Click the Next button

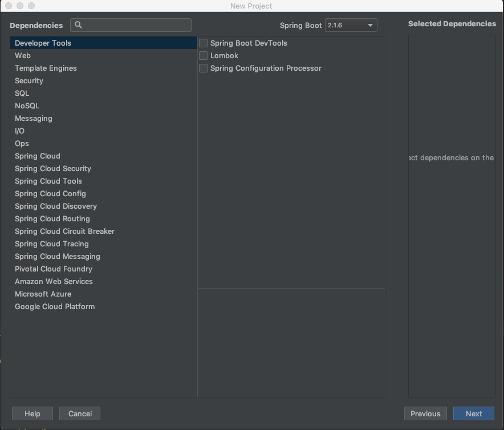pos(473,413)
